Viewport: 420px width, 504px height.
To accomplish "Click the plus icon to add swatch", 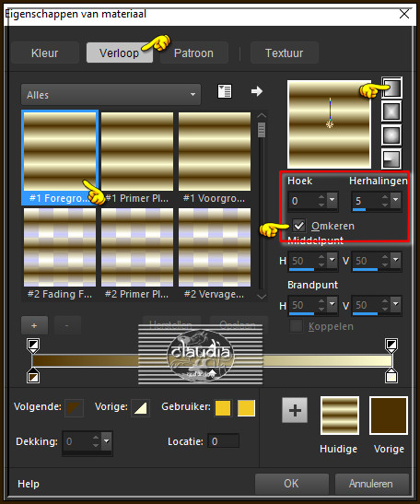I will click(295, 410).
